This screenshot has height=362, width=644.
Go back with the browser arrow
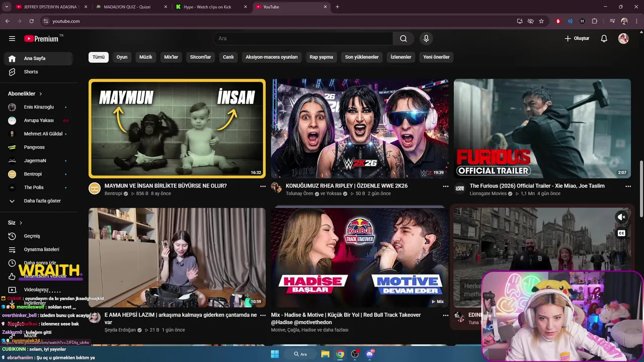[7, 21]
